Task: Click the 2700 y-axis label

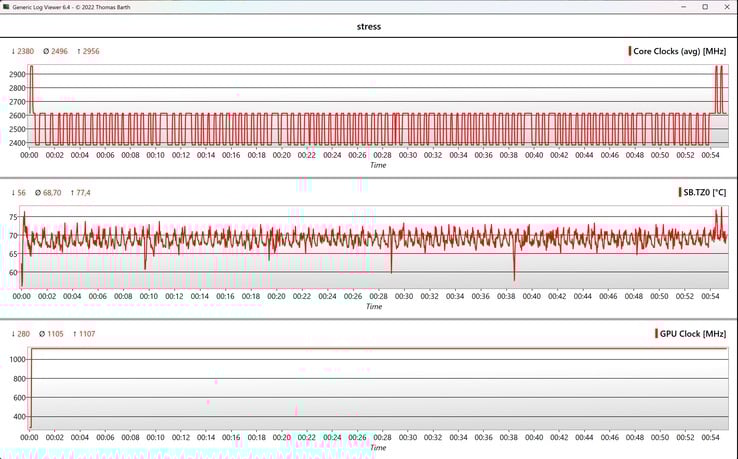Action: 17,102
